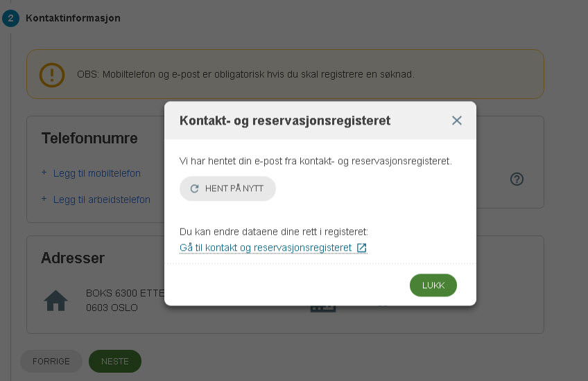Click Legg til arbeidstelefon link
This screenshot has width=588, height=381.
pyautogui.click(x=102, y=200)
